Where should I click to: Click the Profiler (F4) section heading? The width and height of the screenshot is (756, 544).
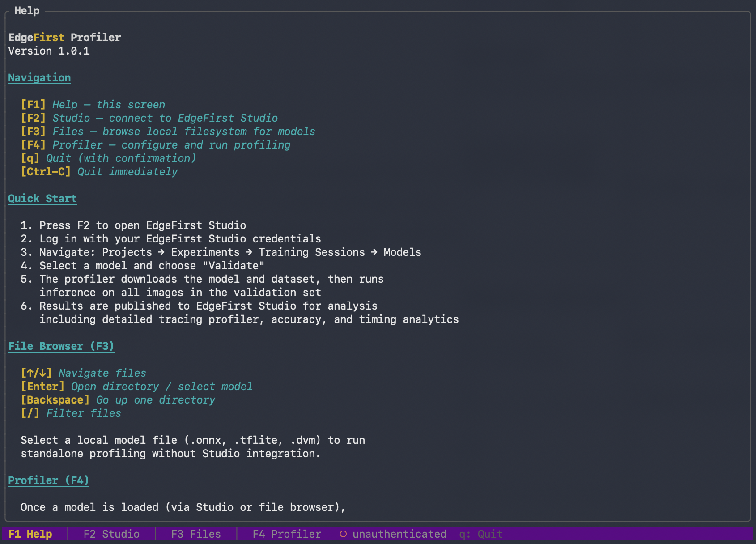[49, 480]
